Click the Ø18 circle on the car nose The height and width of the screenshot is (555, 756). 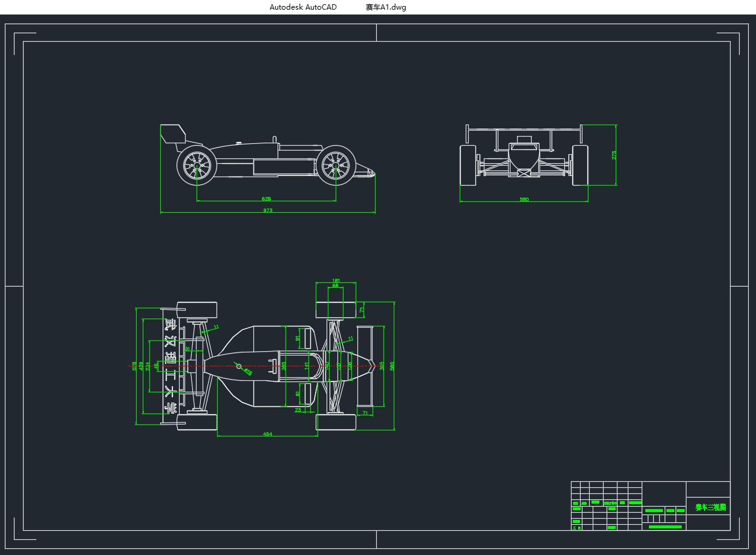[239, 366]
